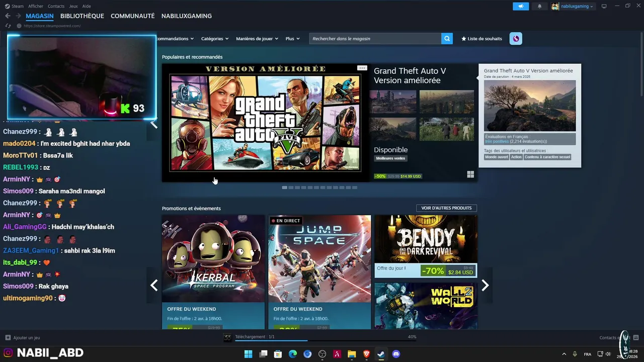The image size is (644, 362).
Task: Go forward with the Steam forward arrow
Action: point(18,16)
